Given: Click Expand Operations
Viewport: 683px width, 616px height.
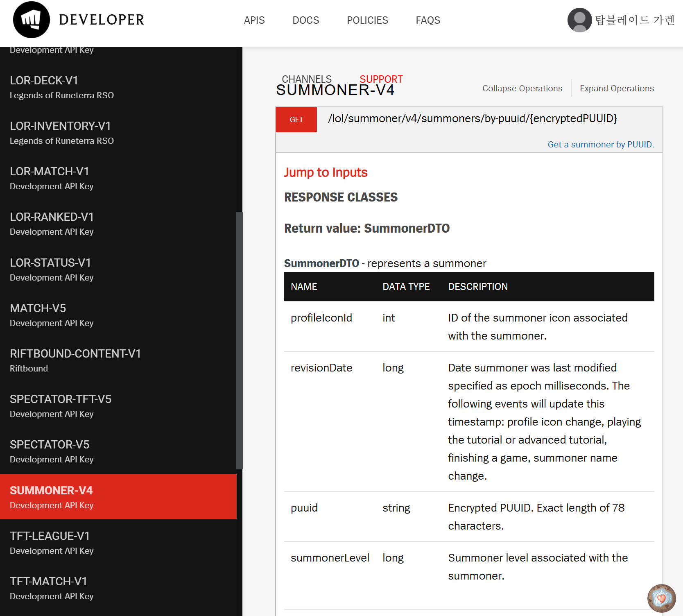Looking at the screenshot, I should point(617,88).
